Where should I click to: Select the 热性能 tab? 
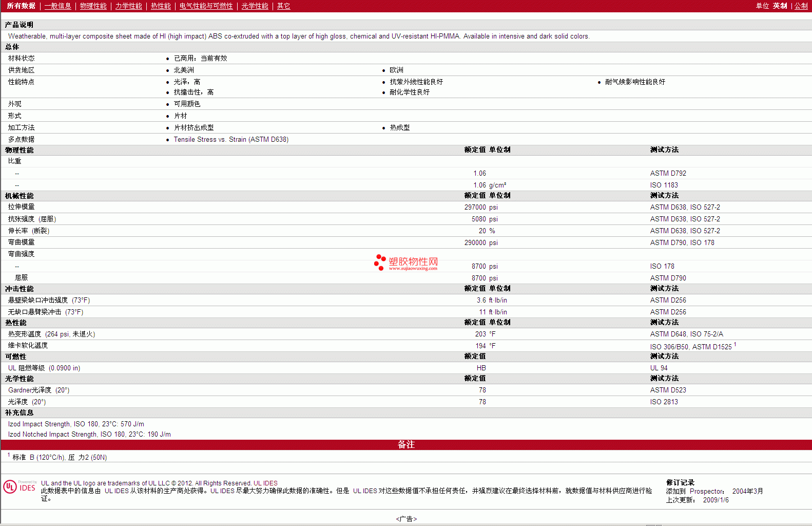pyautogui.click(x=161, y=6)
